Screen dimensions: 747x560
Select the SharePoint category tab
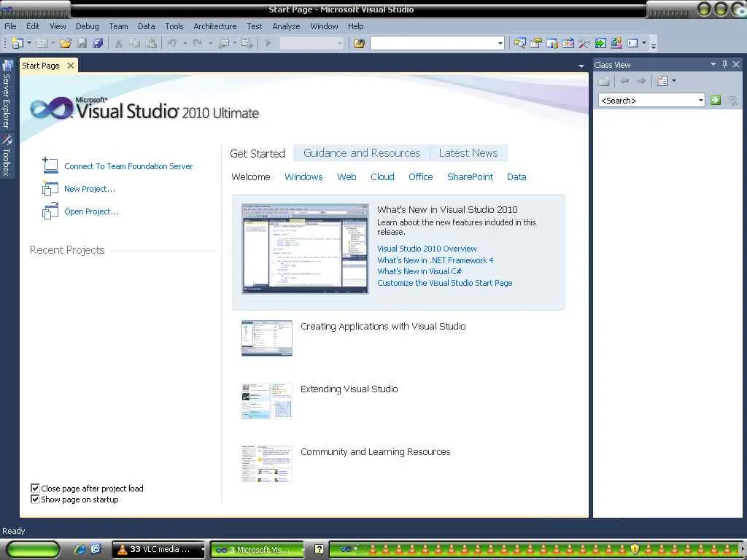tap(471, 176)
